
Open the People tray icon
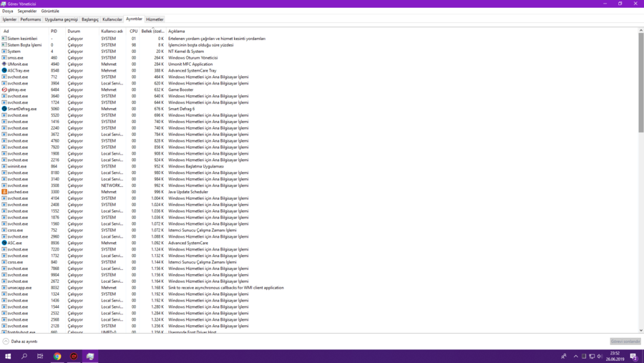(x=564, y=357)
